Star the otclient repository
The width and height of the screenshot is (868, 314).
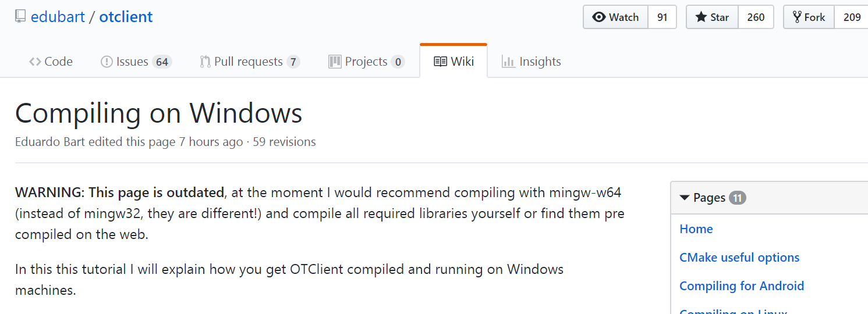coord(713,17)
